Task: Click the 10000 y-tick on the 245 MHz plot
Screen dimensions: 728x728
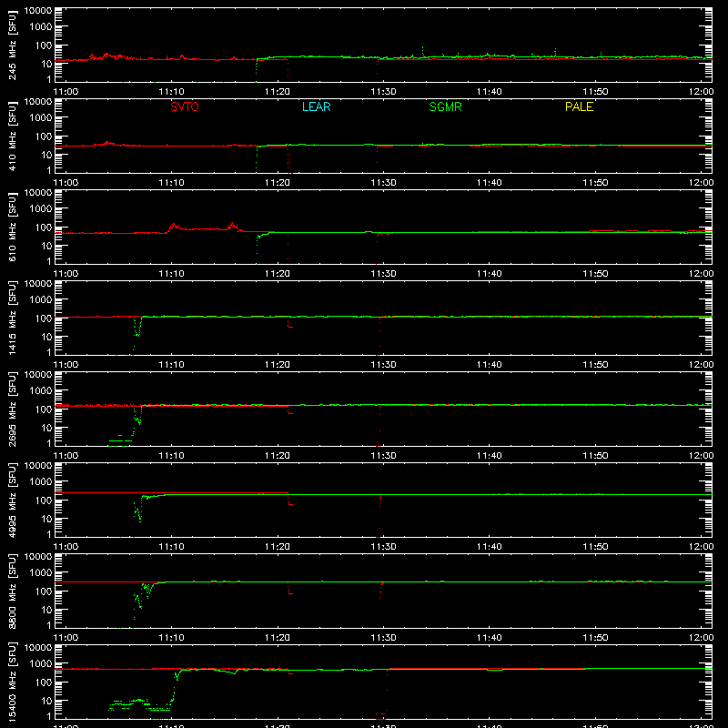Action: [x=38, y=11]
